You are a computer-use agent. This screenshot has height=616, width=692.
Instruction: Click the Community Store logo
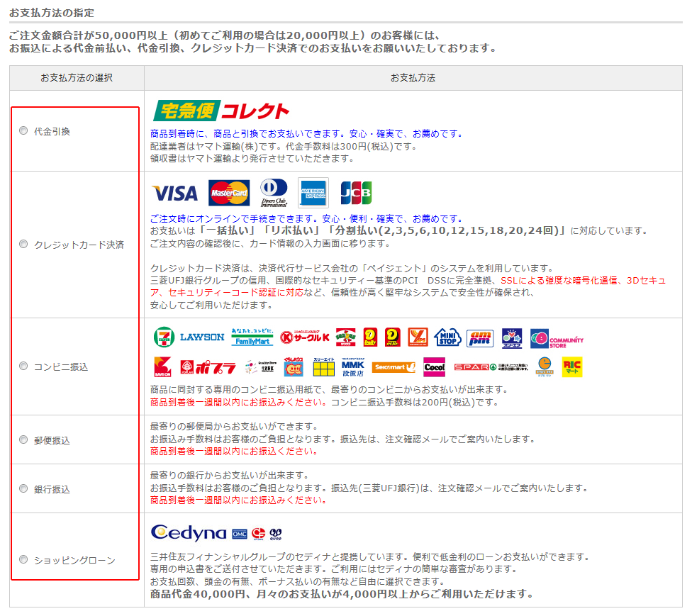[557, 339]
